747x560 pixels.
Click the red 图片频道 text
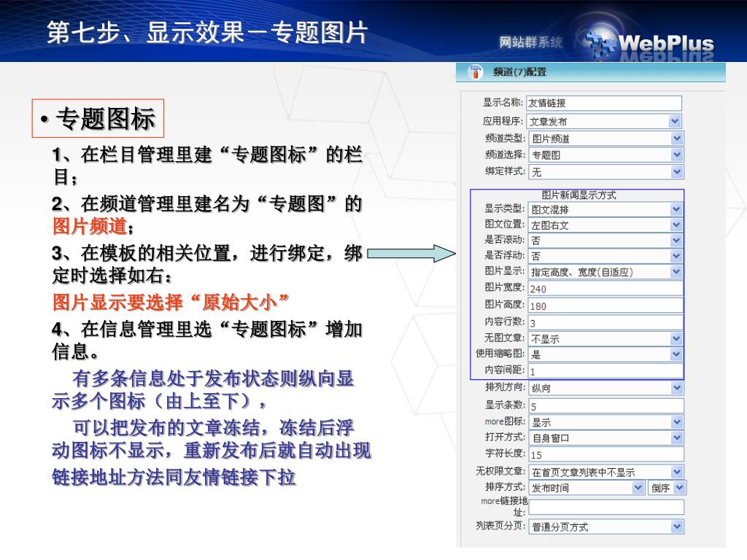pos(90,226)
